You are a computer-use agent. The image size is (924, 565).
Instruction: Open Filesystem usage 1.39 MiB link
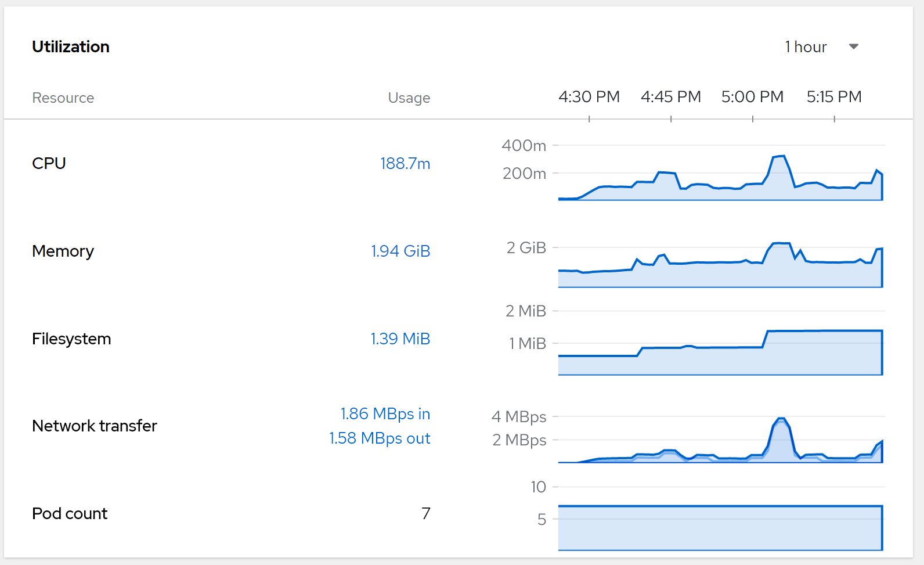pyautogui.click(x=400, y=339)
